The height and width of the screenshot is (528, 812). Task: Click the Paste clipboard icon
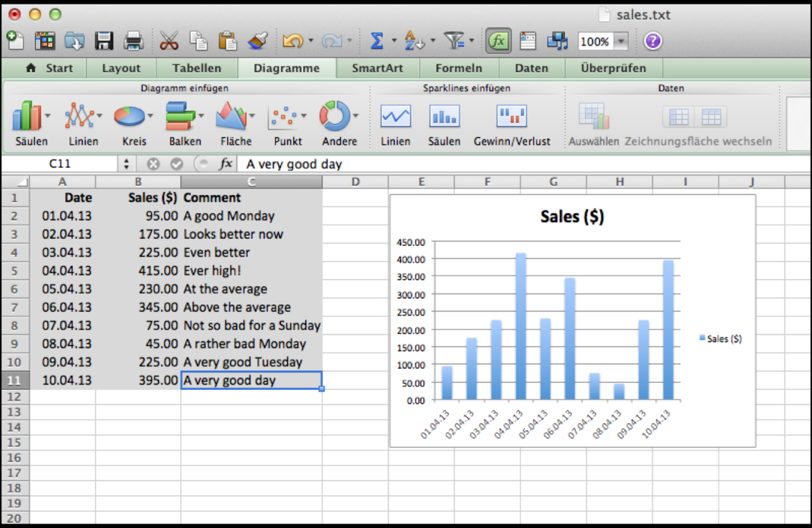pyautogui.click(x=228, y=41)
